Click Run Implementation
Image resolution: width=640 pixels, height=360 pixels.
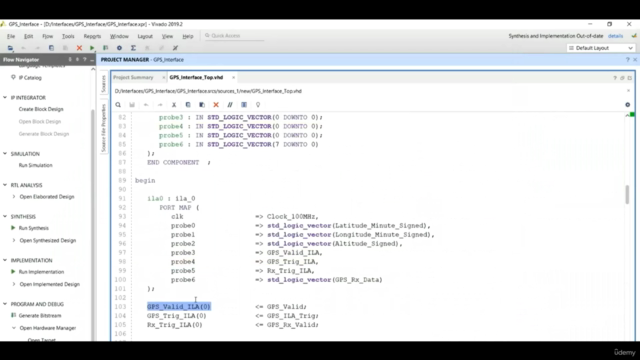(x=41, y=272)
